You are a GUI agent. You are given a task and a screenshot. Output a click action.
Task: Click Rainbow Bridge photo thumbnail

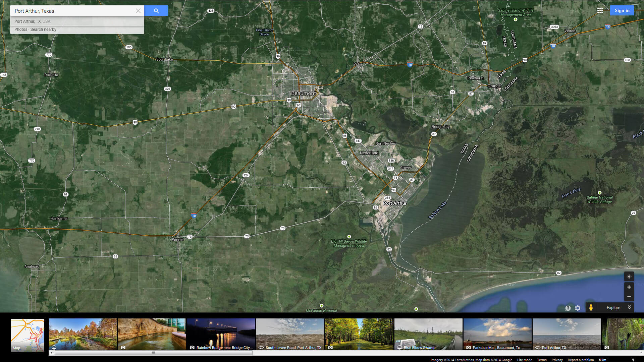pyautogui.click(x=221, y=334)
